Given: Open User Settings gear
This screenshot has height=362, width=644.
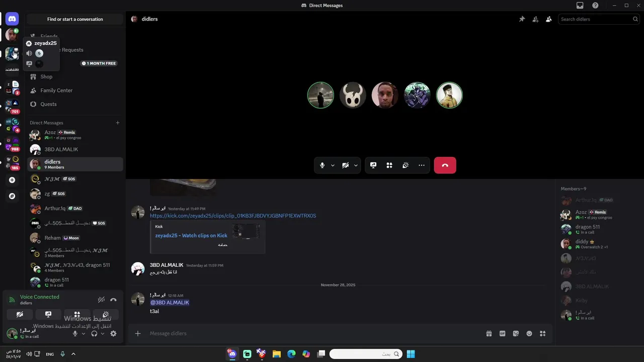Looking at the screenshot, I should (x=113, y=333).
